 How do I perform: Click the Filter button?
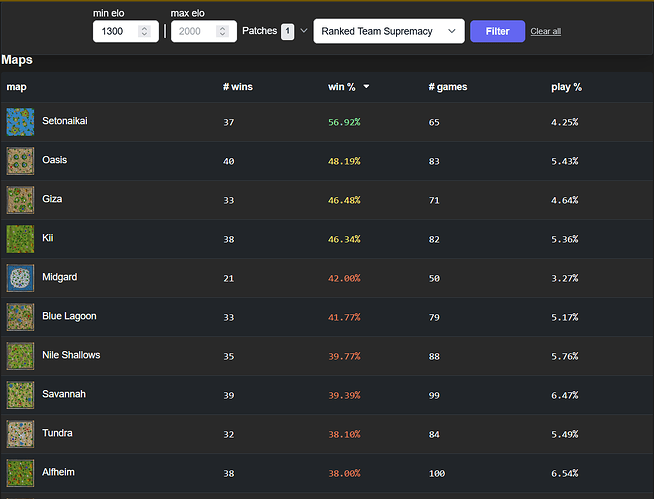click(497, 31)
